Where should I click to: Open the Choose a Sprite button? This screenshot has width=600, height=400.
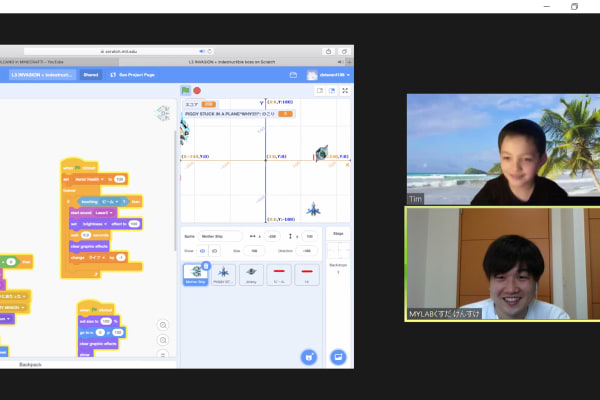coord(310,356)
